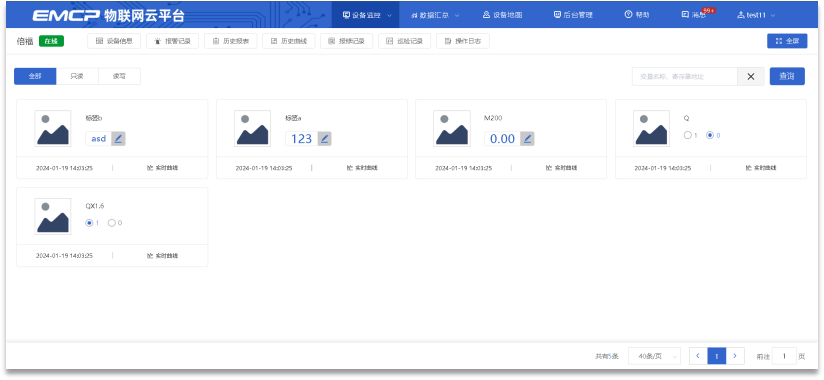The height and width of the screenshot is (380, 824).
Task: Click the chevron next to 设备监控
Action: pos(389,15)
